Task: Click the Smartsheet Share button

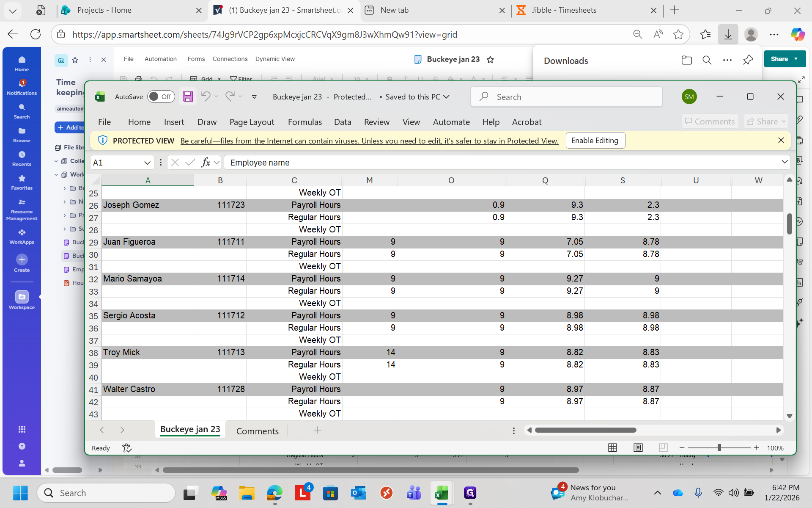Action: point(779,59)
